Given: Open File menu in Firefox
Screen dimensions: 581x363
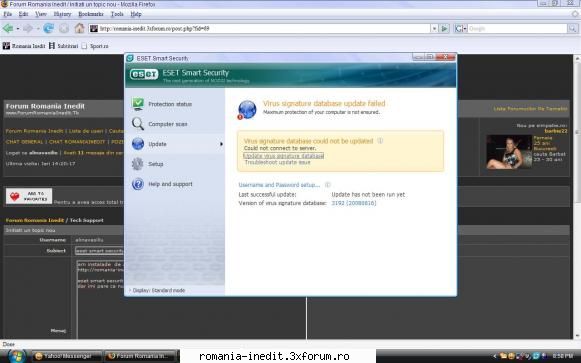Looking at the screenshot, I should click(8, 14).
